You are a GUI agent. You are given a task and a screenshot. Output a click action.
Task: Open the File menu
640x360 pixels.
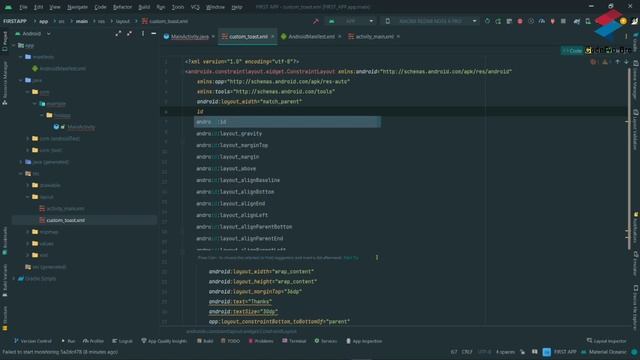click(23, 7)
